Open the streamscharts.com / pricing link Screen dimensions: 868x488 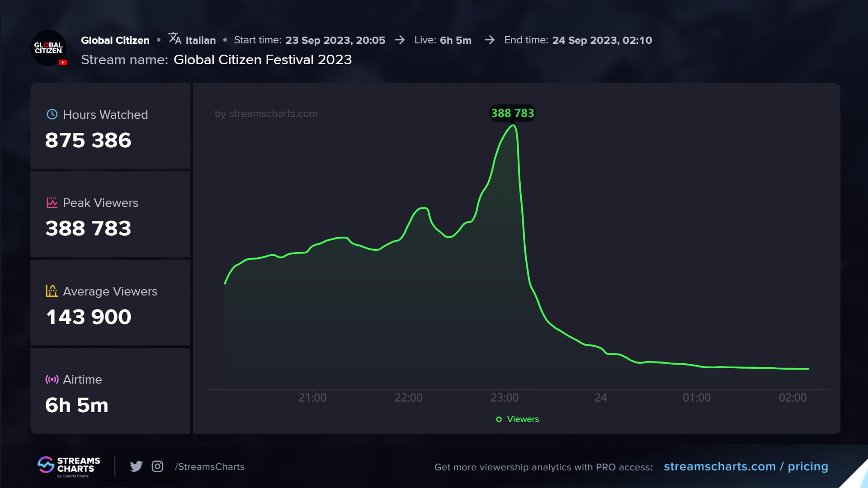pos(745,466)
